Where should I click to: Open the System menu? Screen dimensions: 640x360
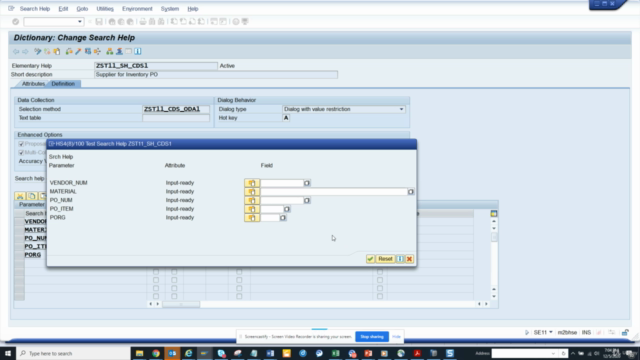(x=170, y=9)
